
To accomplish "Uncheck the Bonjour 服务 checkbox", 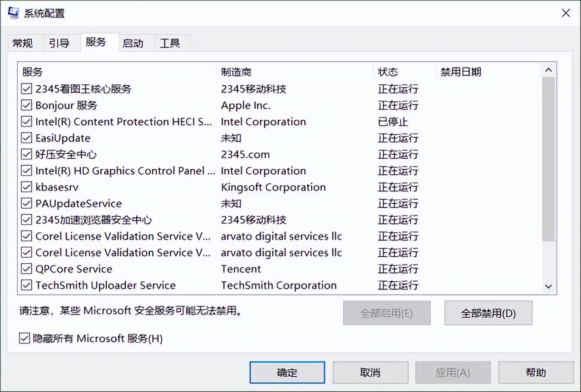I will click(26, 105).
